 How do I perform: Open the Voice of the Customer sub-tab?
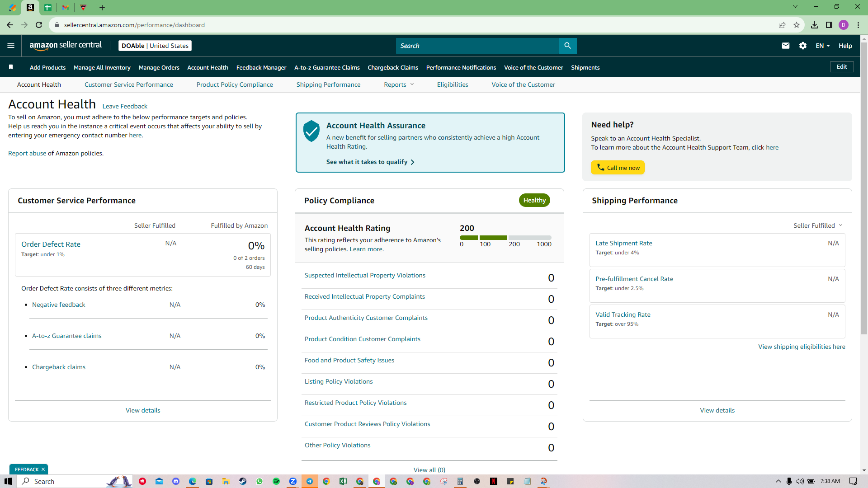point(524,84)
